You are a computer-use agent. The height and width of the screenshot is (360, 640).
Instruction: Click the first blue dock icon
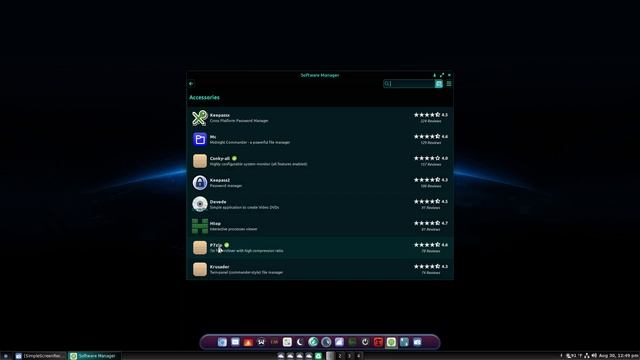[x=222, y=342]
